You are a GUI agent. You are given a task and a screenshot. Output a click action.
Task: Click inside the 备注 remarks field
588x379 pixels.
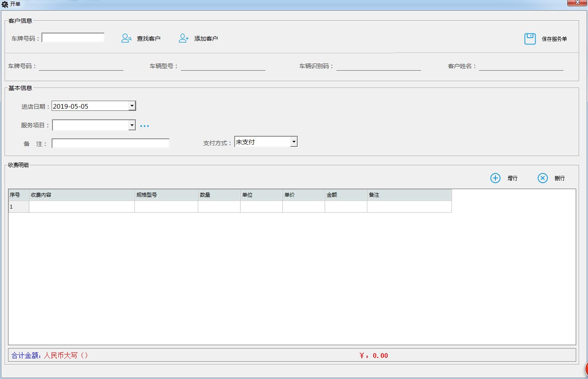coord(110,143)
